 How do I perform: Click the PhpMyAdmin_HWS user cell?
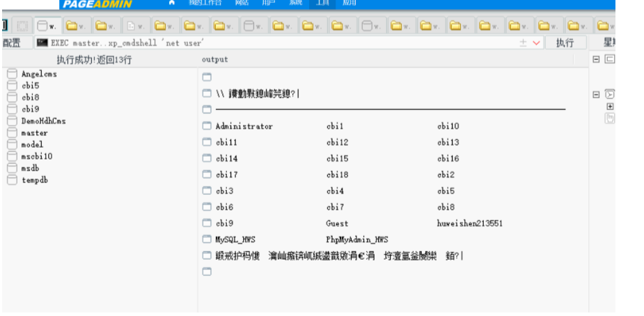pyautogui.click(x=357, y=239)
